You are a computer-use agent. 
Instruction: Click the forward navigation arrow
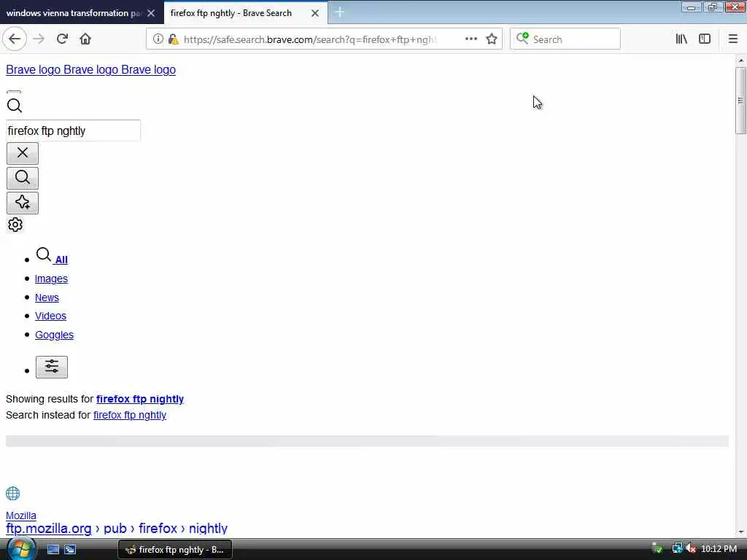[x=39, y=39]
